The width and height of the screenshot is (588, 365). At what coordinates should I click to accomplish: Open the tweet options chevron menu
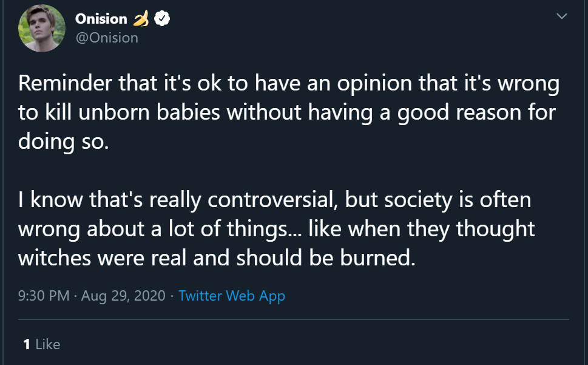[561, 16]
